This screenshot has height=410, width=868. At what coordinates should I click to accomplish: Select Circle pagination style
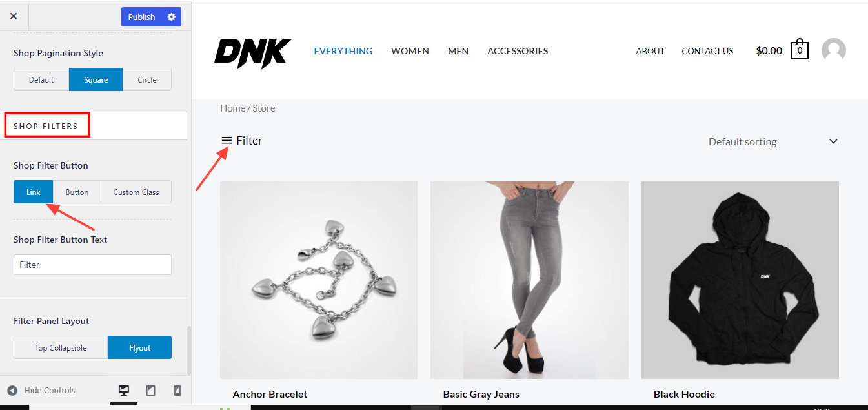coord(147,79)
